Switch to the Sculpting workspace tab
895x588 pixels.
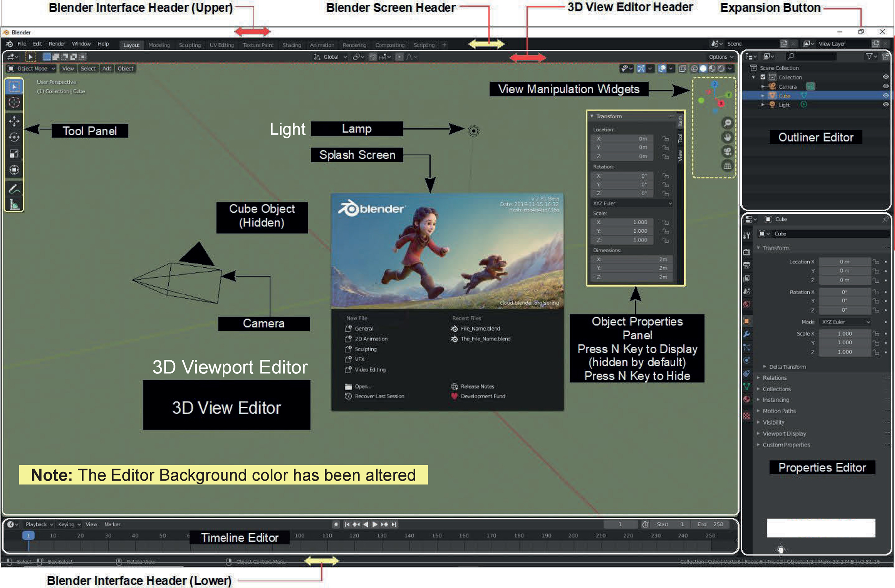[x=190, y=45]
